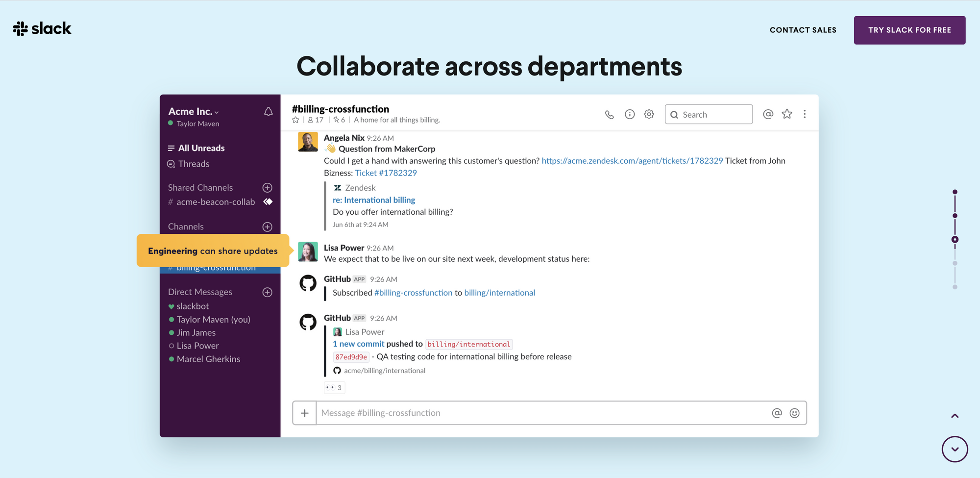Show channel details info icon
This screenshot has width=980, height=478.
coord(630,114)
